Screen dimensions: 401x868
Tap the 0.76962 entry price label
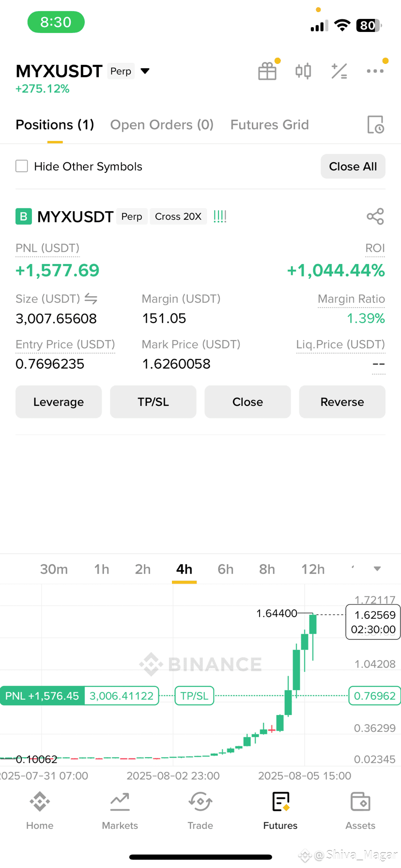point(374,696)
